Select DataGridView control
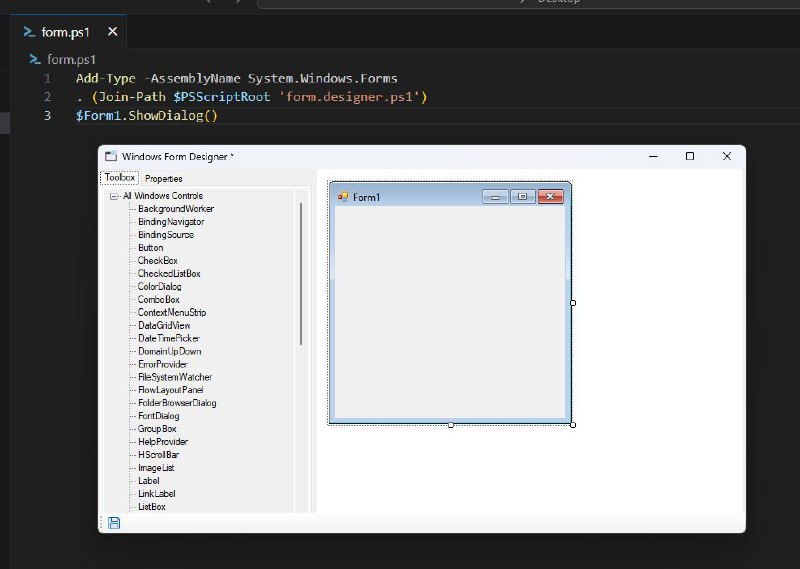800x569 pixels. (164, 326)
